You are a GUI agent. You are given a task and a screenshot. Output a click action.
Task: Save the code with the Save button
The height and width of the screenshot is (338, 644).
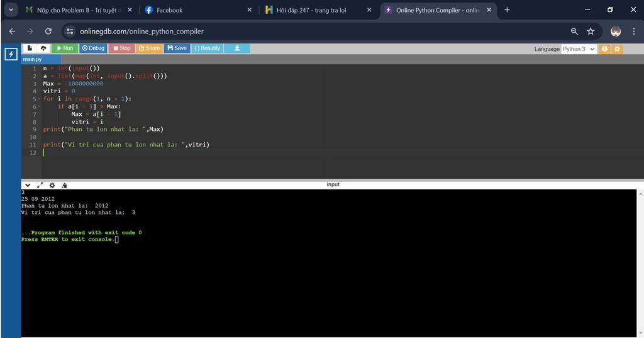[x=177, y=48]
